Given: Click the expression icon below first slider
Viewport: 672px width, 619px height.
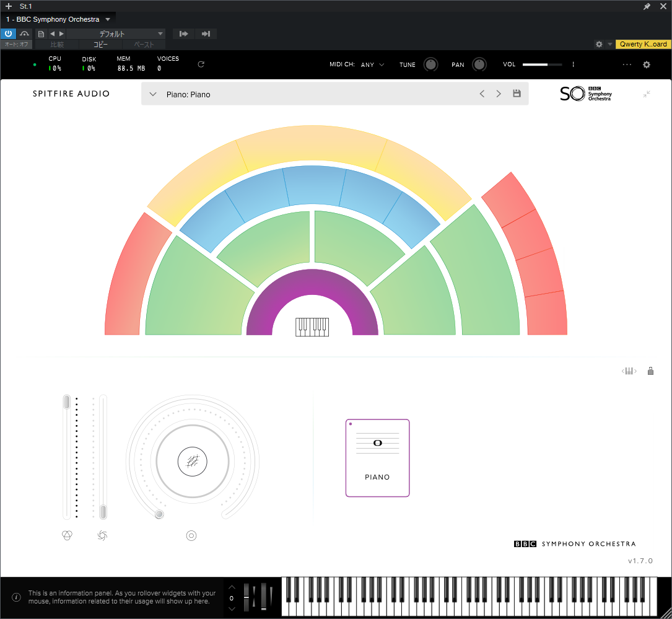Looking at the screenshot, I should [68, 535].
